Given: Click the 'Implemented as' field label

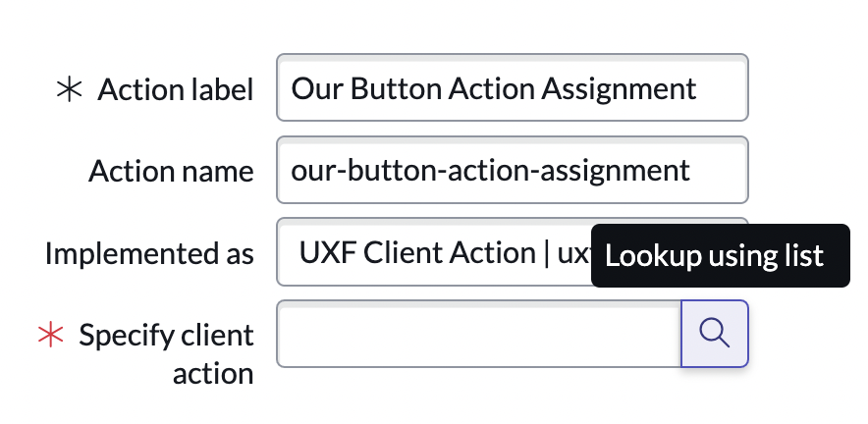Looking at the screenshot, I should [x=149, y=254].
